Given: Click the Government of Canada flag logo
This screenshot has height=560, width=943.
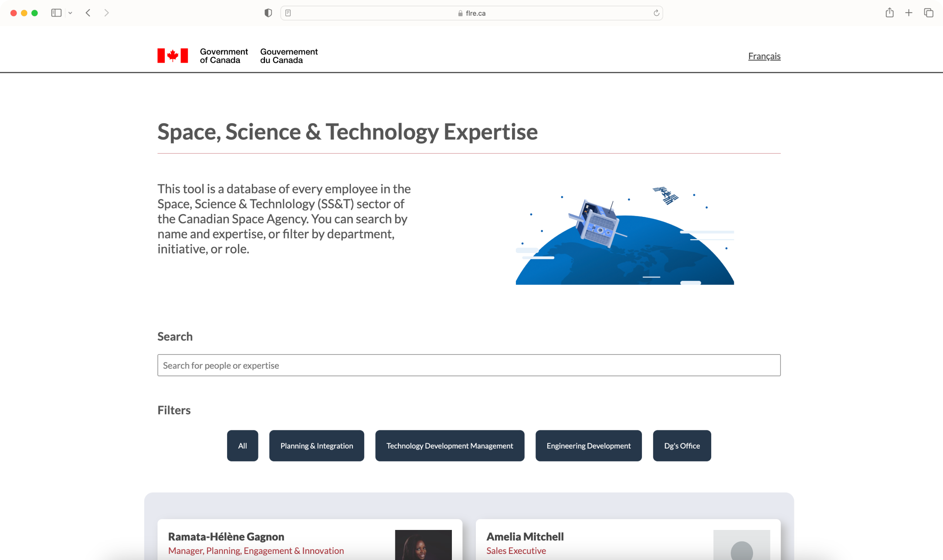Looking at the screenshot, I should [x=173, y=56].
